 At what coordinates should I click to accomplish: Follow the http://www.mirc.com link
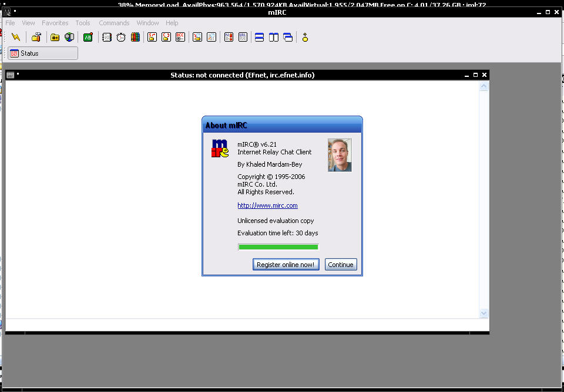pyautogui.click(x=267, y=205)
